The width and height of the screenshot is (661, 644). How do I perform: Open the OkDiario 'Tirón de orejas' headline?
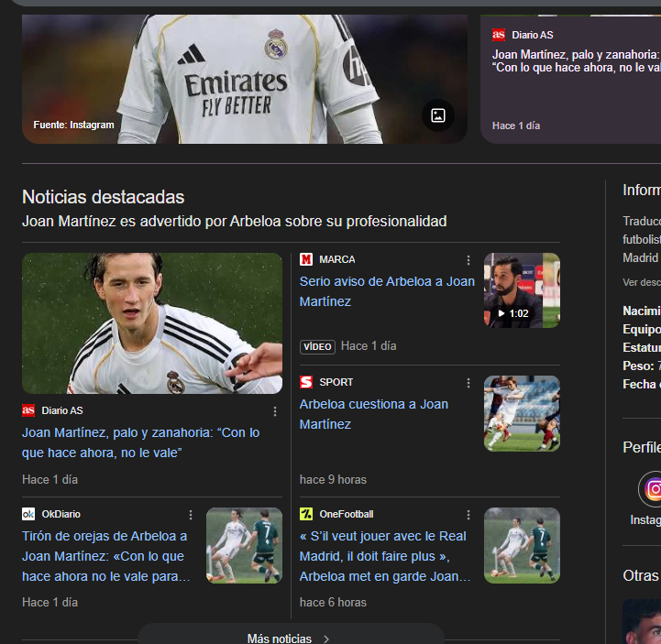[105, 556]
